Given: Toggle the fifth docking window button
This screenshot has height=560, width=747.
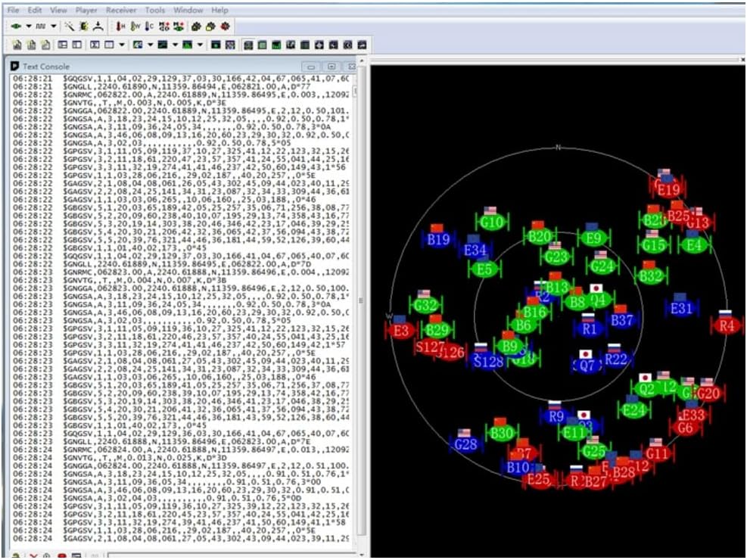Looking at the screenshot, I should pyautogui.click(x=305, y=45).
